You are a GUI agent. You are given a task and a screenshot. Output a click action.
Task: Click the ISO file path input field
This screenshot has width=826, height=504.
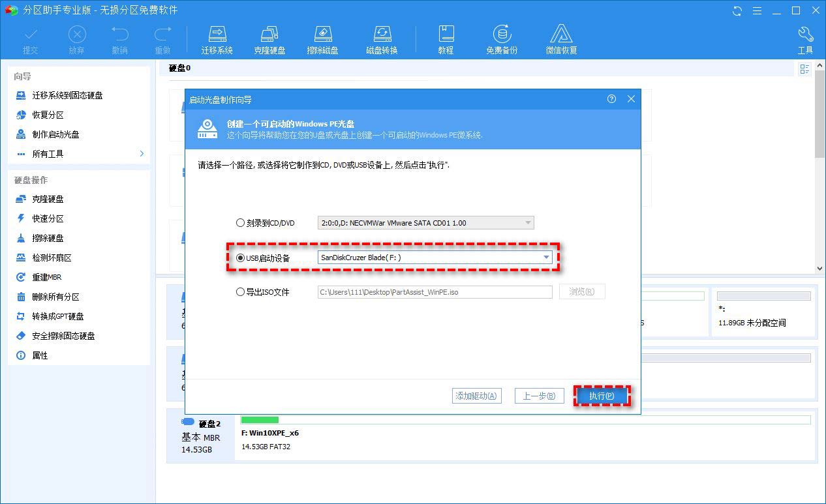[x=434, y=292]
